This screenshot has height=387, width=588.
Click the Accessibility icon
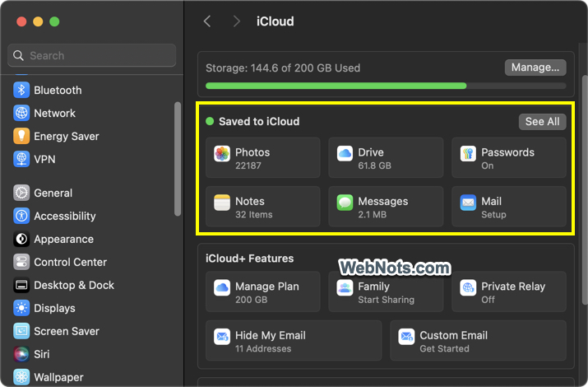tap(21, 216)
